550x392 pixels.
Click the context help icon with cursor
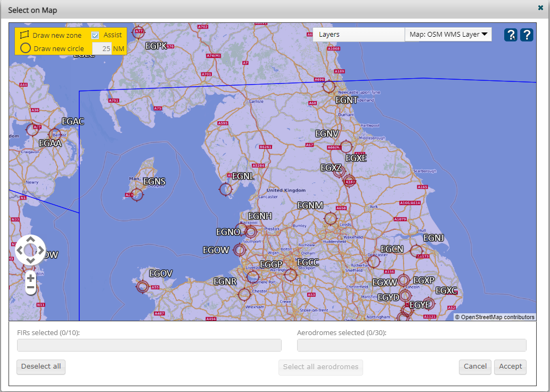pos(511,35)
